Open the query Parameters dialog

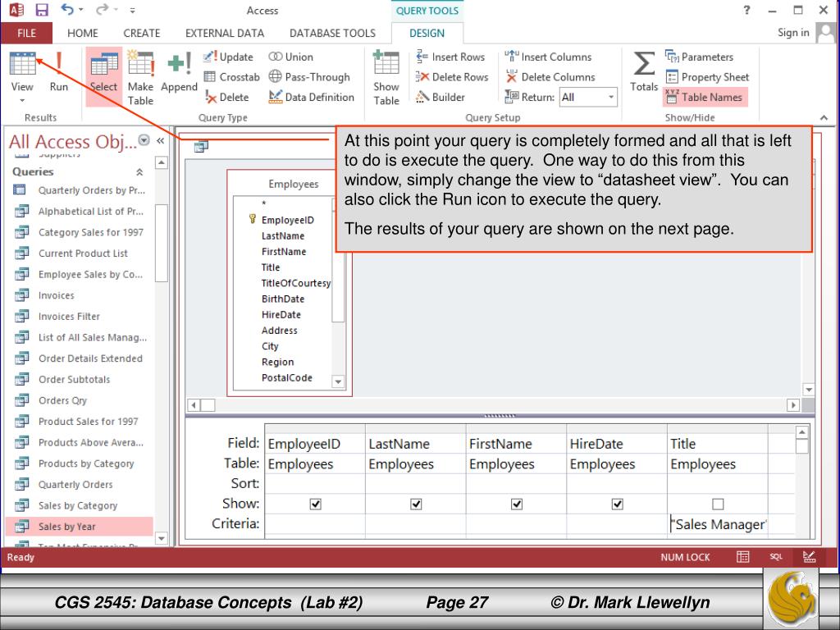click(x=699, y=57)
